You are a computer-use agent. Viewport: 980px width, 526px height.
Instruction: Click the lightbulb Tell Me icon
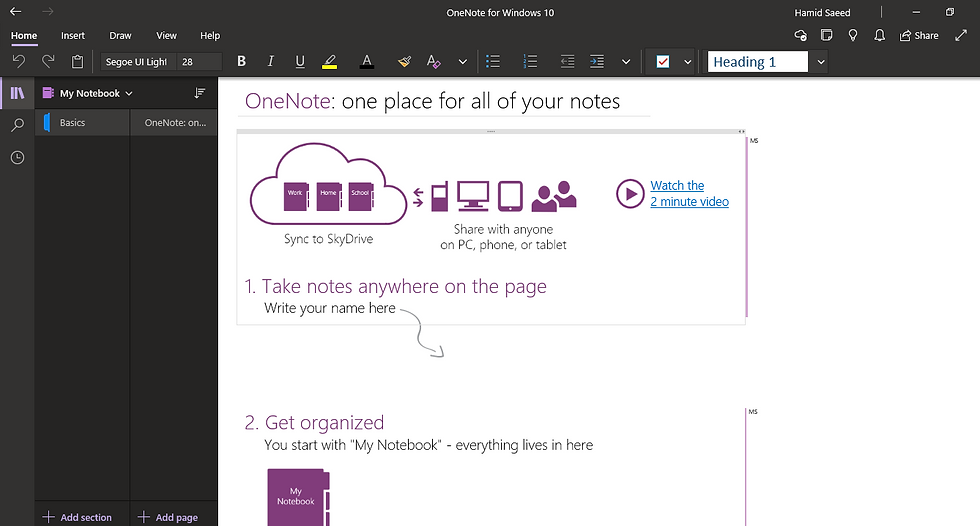click(852, 35)
